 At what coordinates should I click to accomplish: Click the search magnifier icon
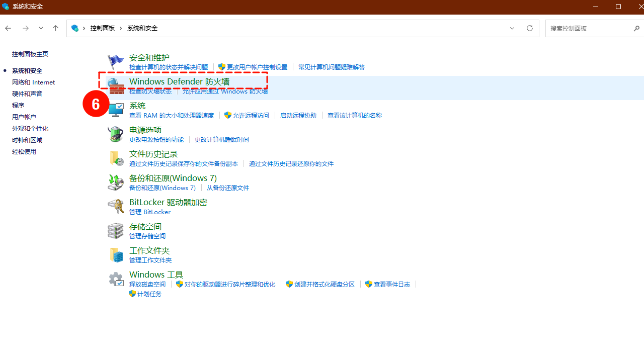tap(636, 29)
